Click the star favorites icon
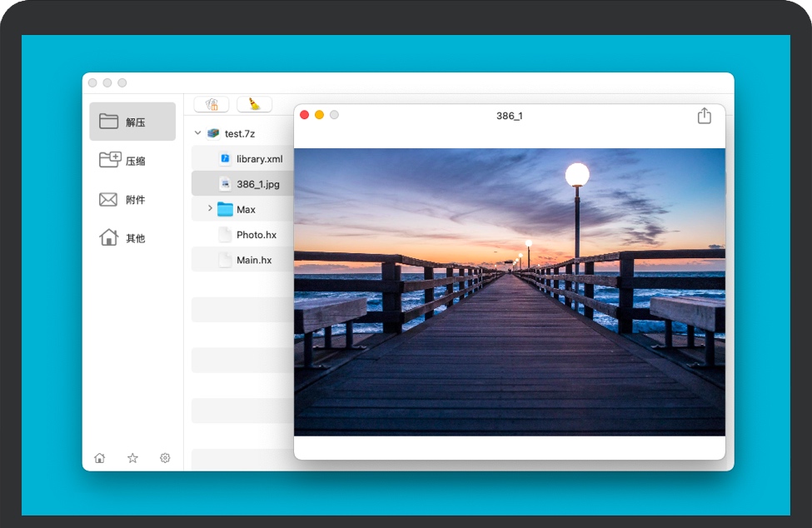This screenshot has width=812, height=528. (132, 458)
